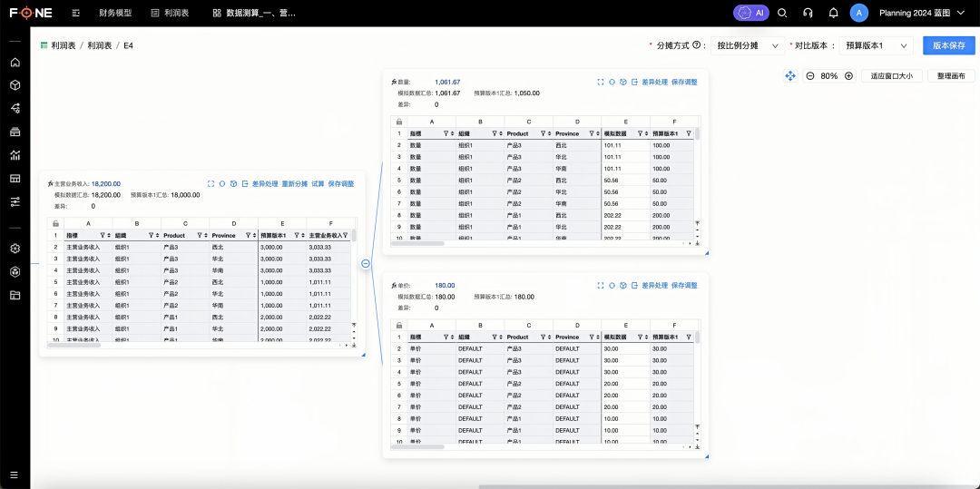Click the 适应窗口大小 button
Viewport: 980px width, 489px height.
(x=892, y=75)
